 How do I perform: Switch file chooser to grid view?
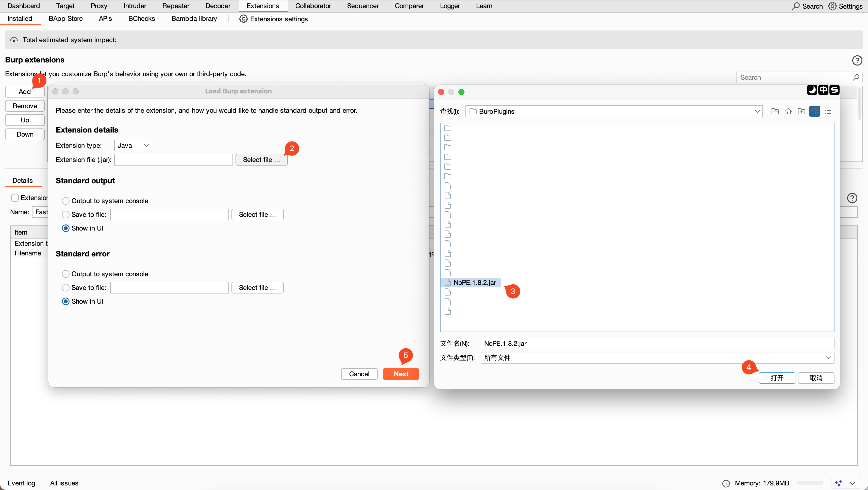(x=814, y=111)
